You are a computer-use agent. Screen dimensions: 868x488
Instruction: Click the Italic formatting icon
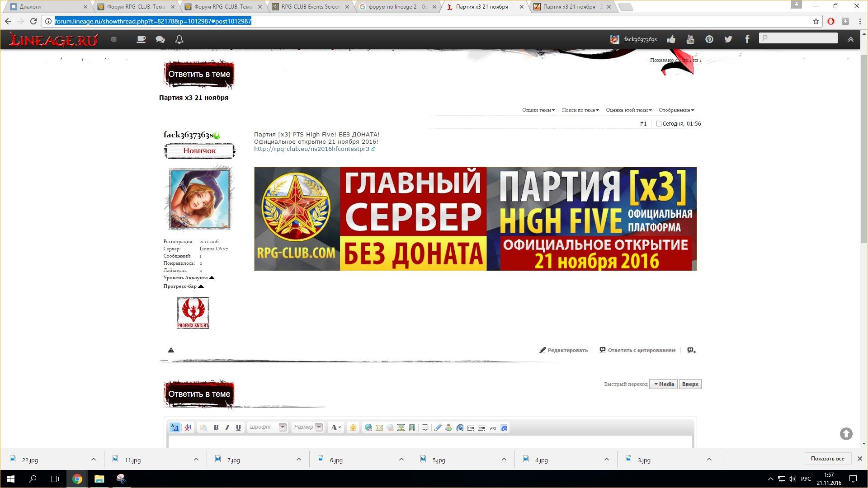(x=227, y=427)
